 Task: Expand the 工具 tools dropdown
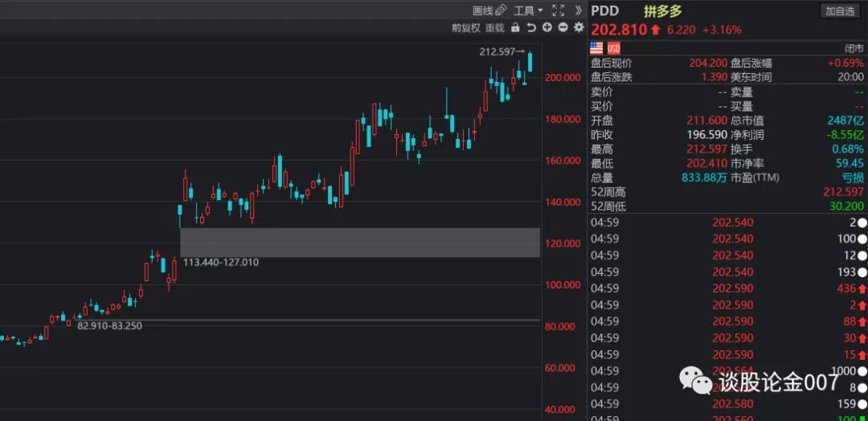pyautogui.click(x=529, y=10)
